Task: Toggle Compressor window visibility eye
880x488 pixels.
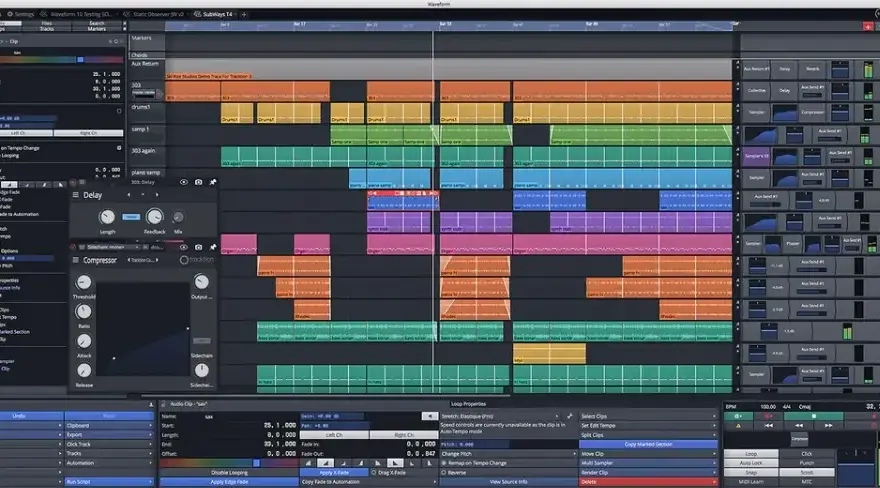Action: (184, 247)
